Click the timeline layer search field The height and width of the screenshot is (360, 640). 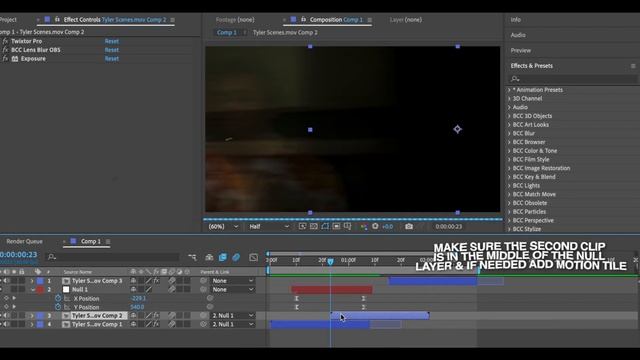pos(113,257)
